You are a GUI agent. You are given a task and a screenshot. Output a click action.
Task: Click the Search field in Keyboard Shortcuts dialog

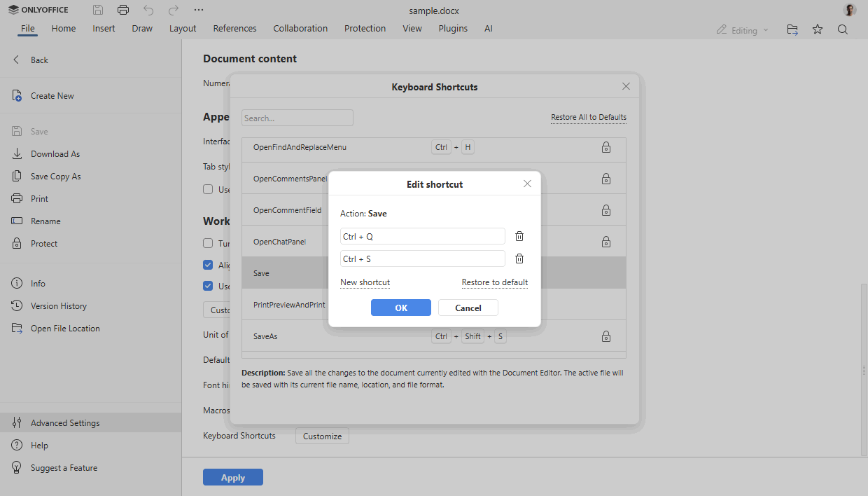297,117
